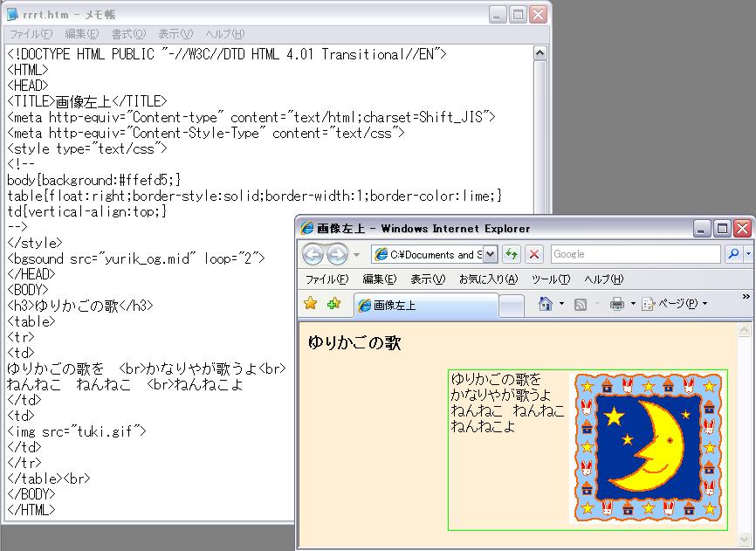Click the <bgsound src="yurik_og.mid"> line
756x551 pixels.
(x=136, y=258)
